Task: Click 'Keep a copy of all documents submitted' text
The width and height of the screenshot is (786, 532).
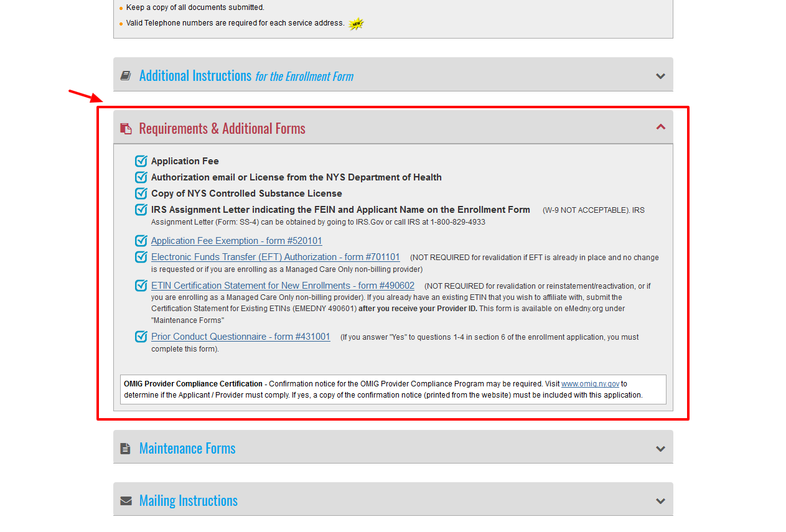Action: (x=195, y=7)
